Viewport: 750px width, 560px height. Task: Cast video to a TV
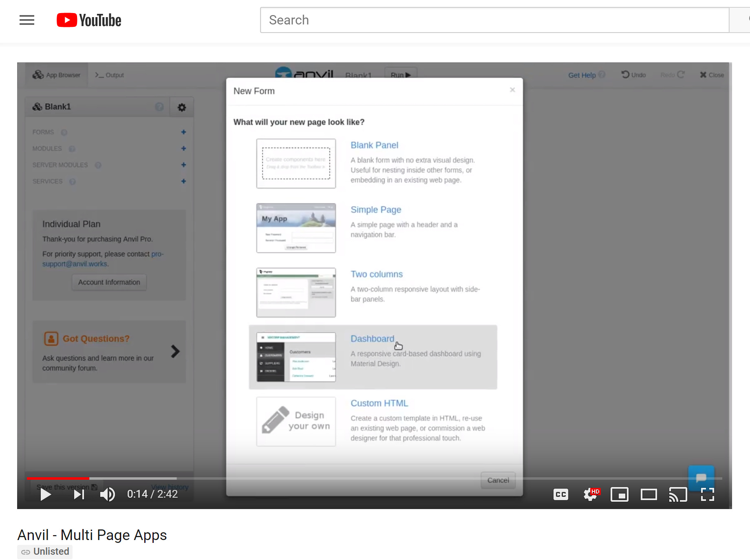(678, 494)
